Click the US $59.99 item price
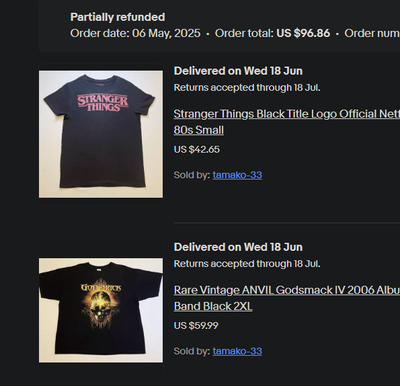The height and width of the screenshot is (386, 400). pos(196,325)
